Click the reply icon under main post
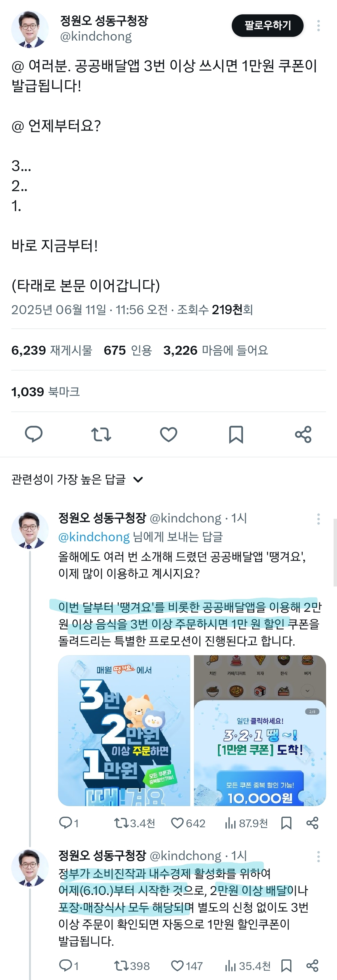This screenshot has width=337, height=980. [33, 434]
